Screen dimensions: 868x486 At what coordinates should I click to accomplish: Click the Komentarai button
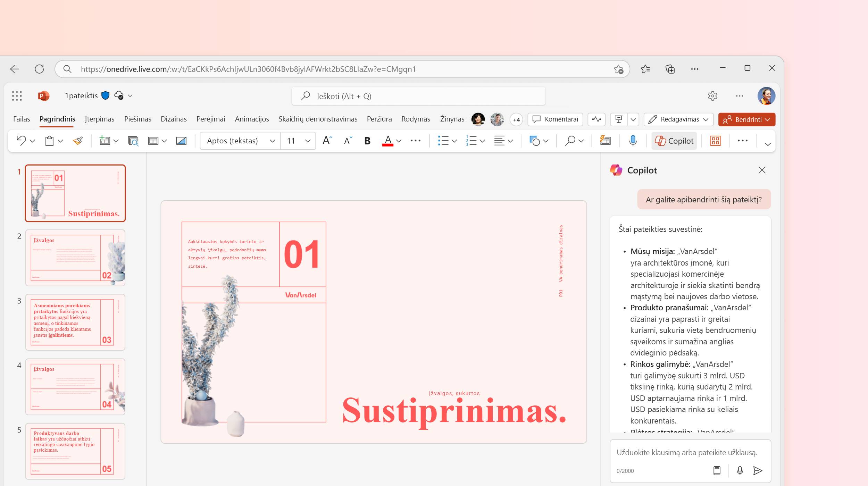(555, 119)
